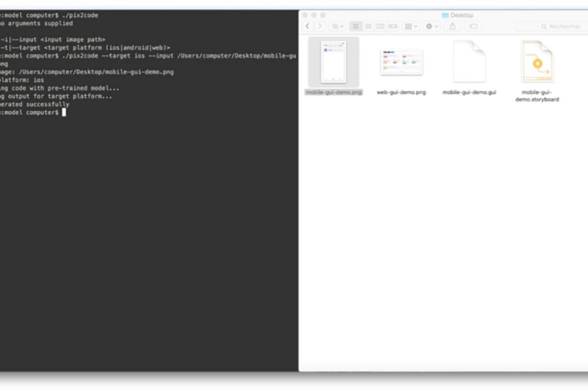Switch to list view in Finder
Screen dimensions: 588x392
pos(368,26)
